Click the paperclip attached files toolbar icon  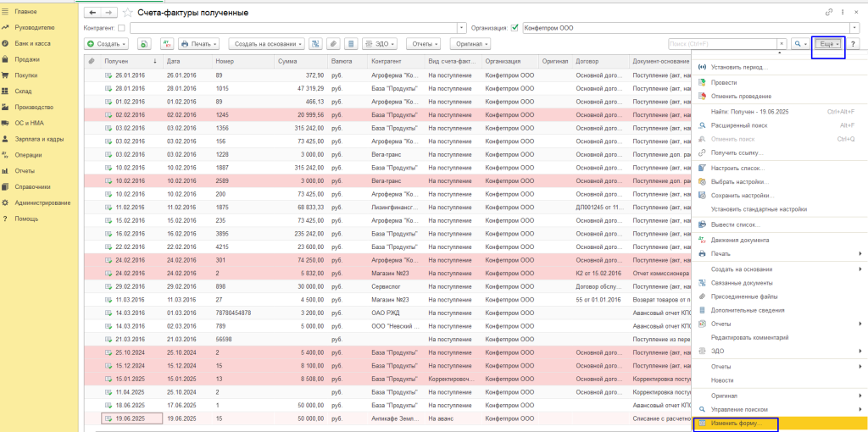click(333, 44)
